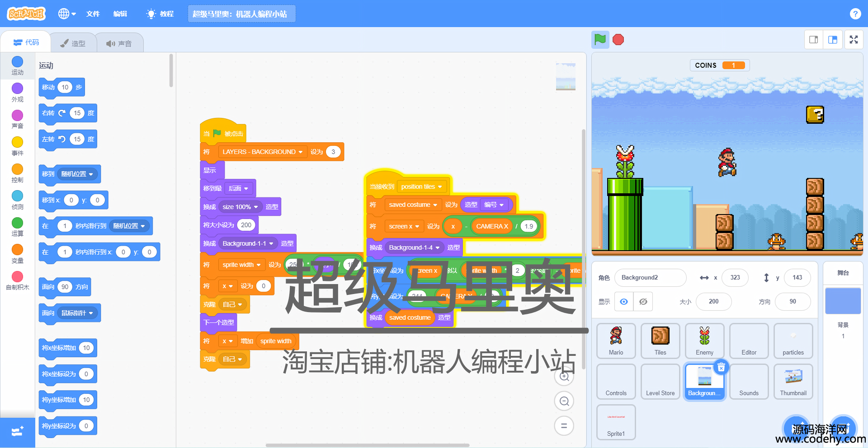Viewport: 868px width, 448px height.
Task: Open the language globe menu
Action: (67, 14)
